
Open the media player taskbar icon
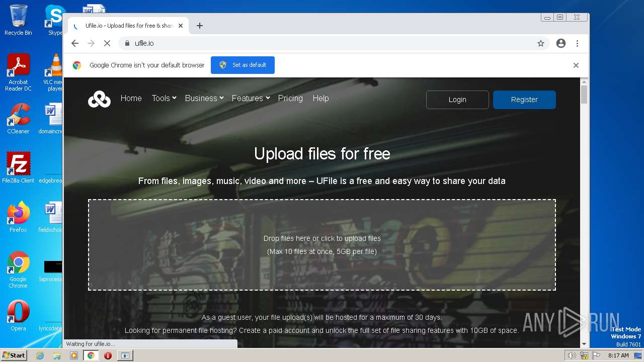tap(74, 355)
